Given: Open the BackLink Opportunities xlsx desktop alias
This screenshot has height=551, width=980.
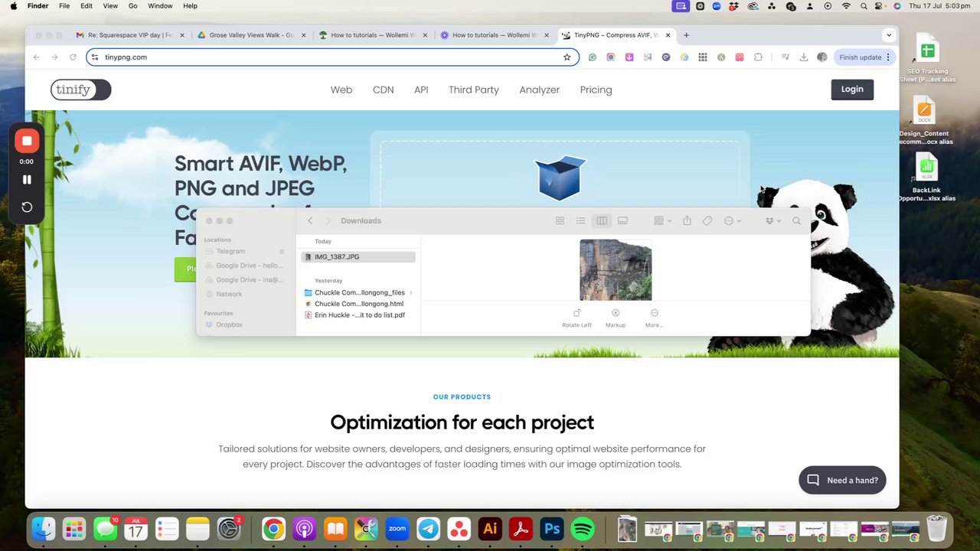Looking at the screenshot, I should 926,178.
